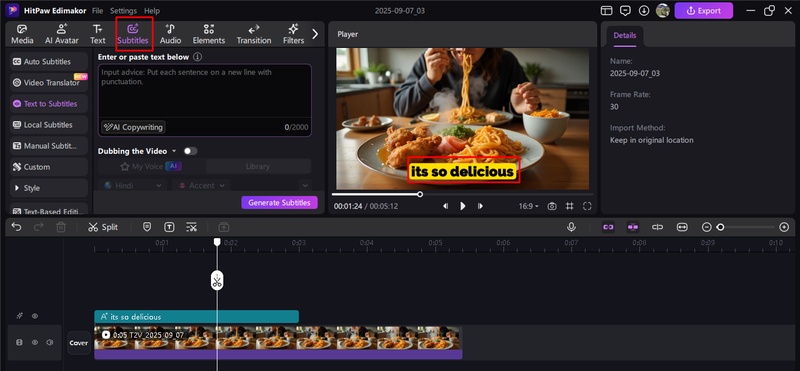
Task: Add a marker using the shield-shaped marker icon
Action: [x=147, y=227]
